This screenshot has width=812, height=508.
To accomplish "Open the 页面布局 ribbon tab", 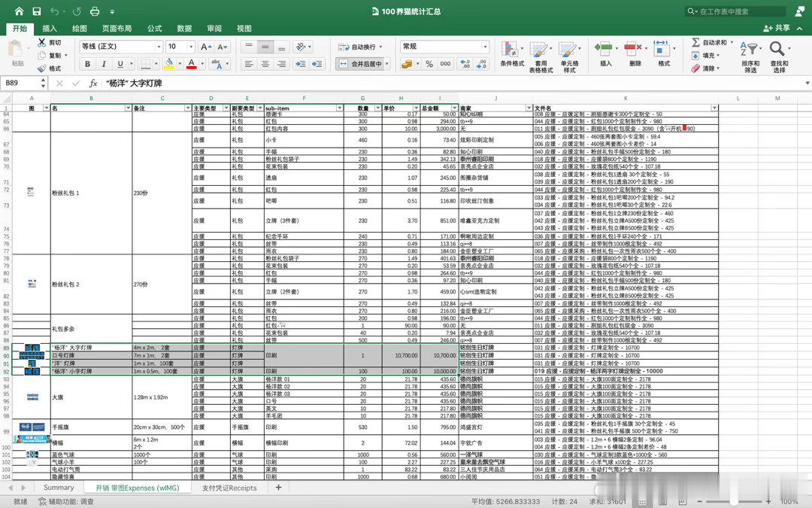I will [117, 29].
